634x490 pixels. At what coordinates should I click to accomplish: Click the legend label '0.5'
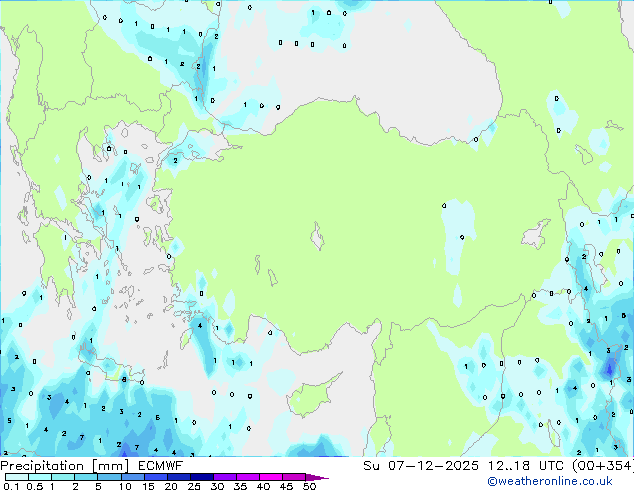click(35, 486)
